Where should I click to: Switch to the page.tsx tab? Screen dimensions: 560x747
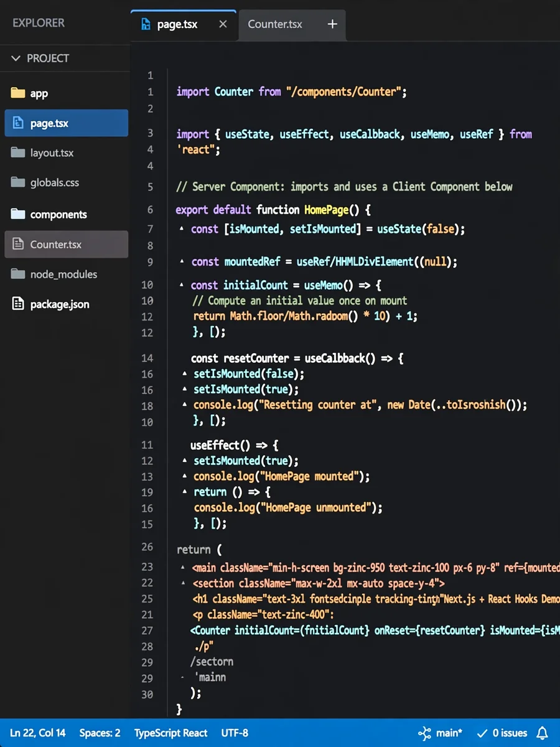pos(184,25)
